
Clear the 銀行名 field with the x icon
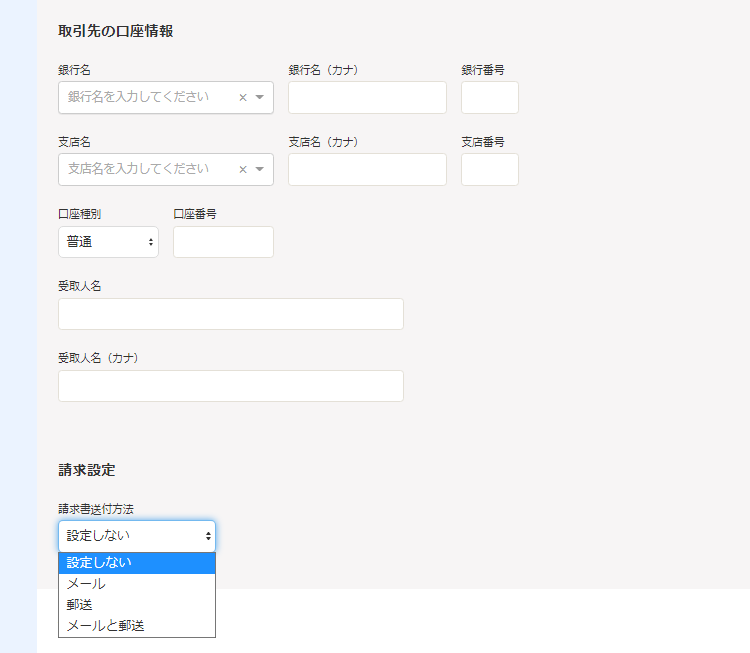(242, 98)
